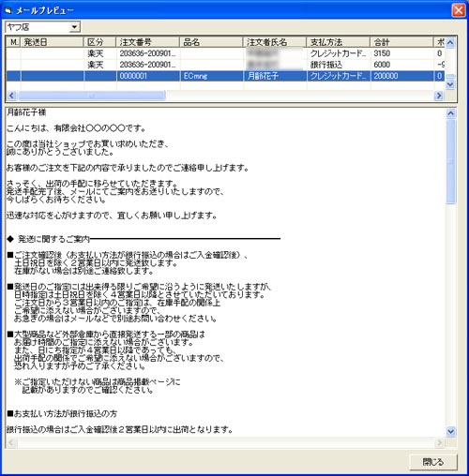Select order row with total 6000
Screen dimensions: 469x476
point(225,65)
